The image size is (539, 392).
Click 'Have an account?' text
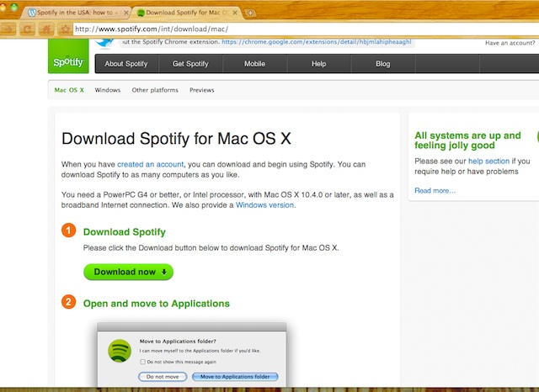(x=510, y=43)
